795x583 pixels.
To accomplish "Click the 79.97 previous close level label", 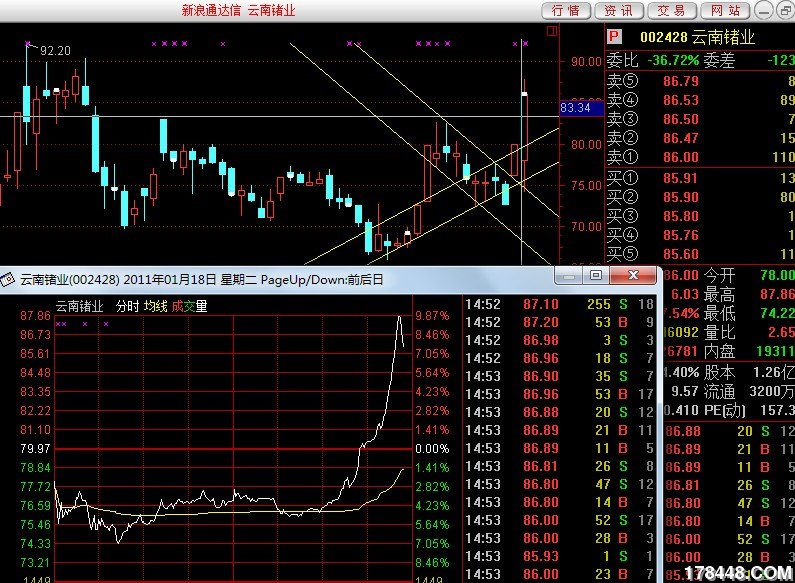I will pyautogui.click(x=35, y=449).
